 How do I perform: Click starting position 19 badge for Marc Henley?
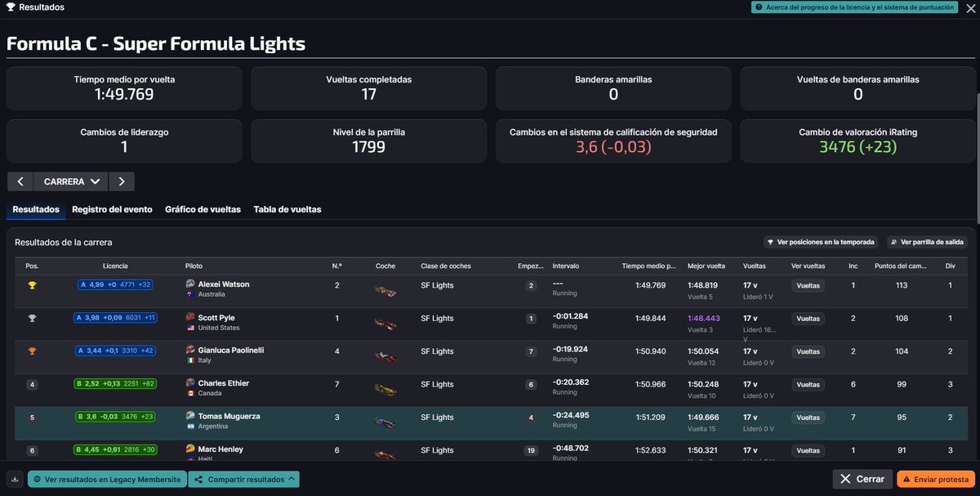[x=531, y=450]
